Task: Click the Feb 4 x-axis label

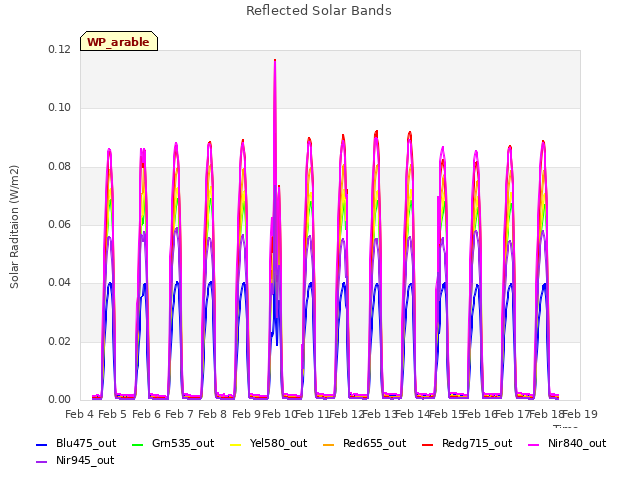Action: click(x=80, y=414)
